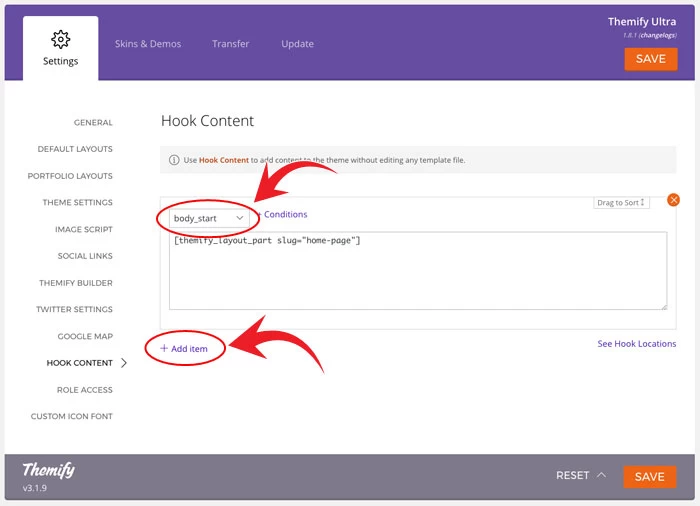Click the bottom orange SAVE button

coord(650,477)
